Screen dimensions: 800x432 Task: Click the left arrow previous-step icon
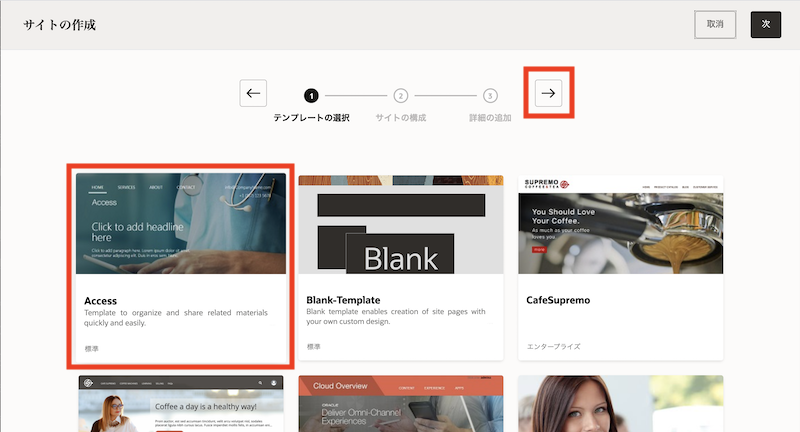(x=253, y=93)
